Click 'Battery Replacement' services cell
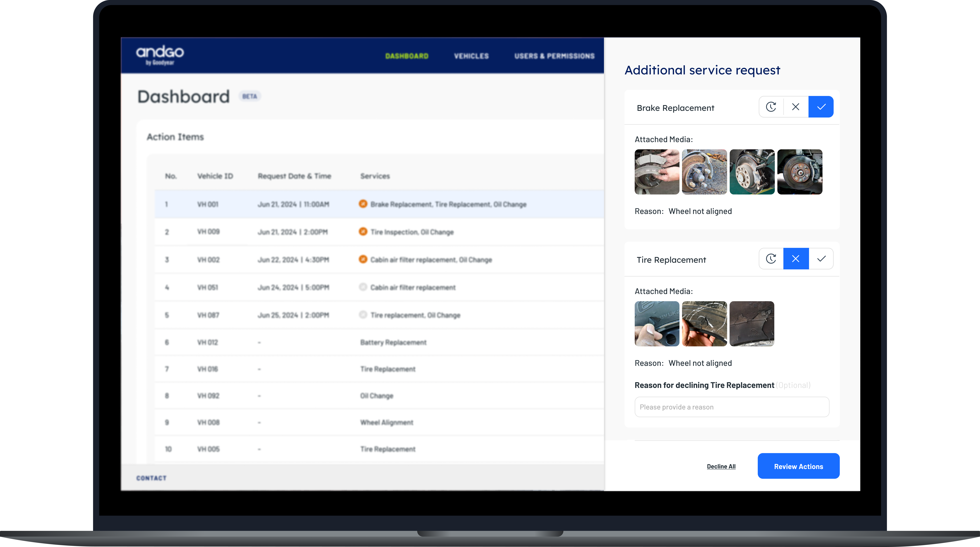 pos(393,343)
